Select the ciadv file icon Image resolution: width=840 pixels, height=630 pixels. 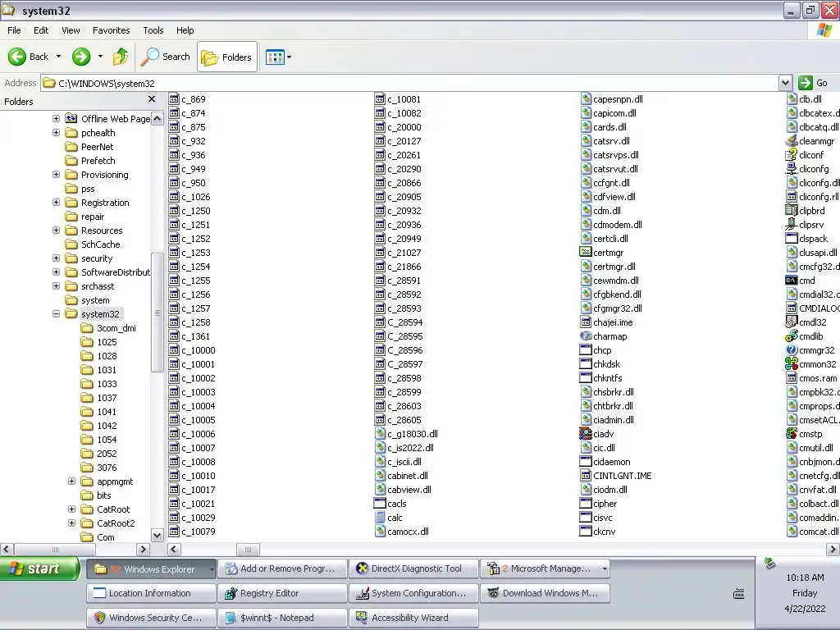[x=586, y=433]
